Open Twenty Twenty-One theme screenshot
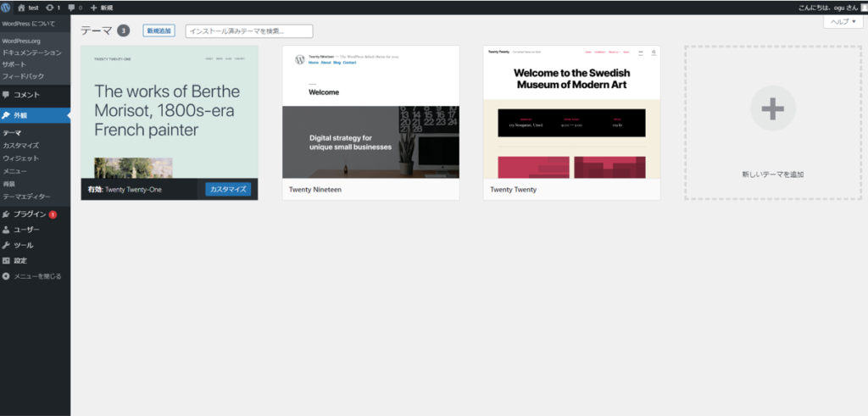This screenshot has width=868, height=416. pos(170,112)
